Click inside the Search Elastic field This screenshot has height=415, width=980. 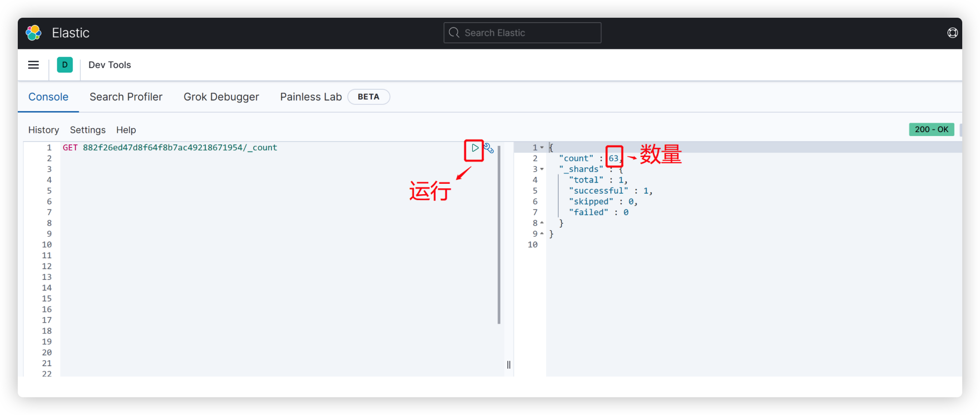pyautogui.click(x=522, y=33)
